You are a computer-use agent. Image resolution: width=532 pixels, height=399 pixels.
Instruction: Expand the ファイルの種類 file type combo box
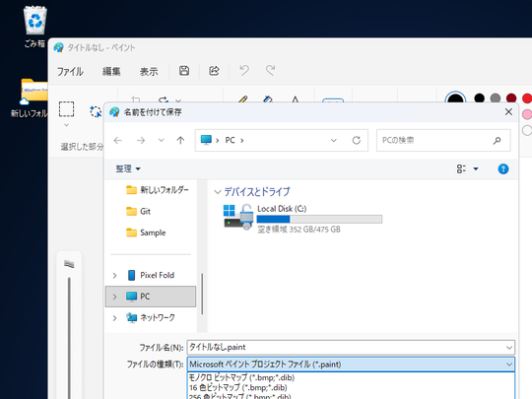point(351,365)
